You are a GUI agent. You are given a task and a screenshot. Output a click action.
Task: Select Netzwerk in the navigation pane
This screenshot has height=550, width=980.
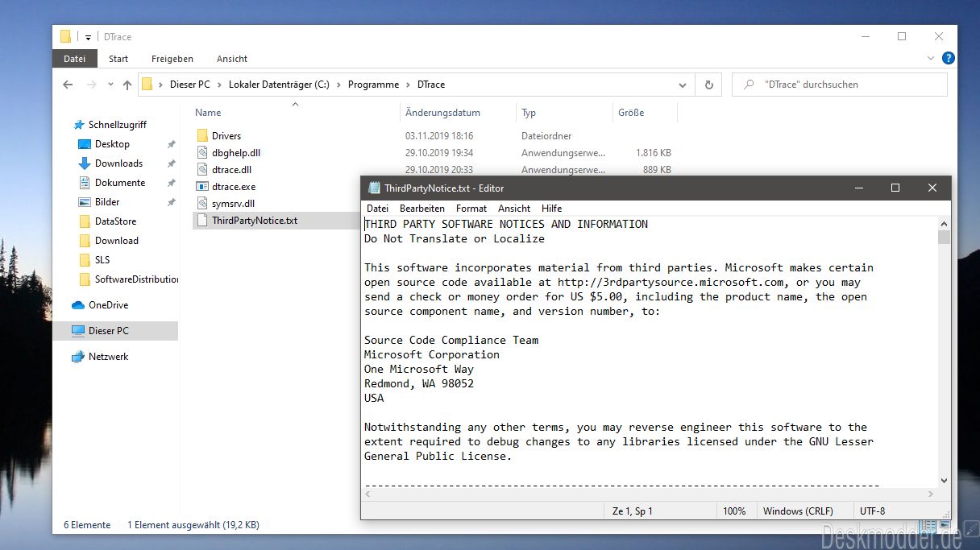(108, 357)
